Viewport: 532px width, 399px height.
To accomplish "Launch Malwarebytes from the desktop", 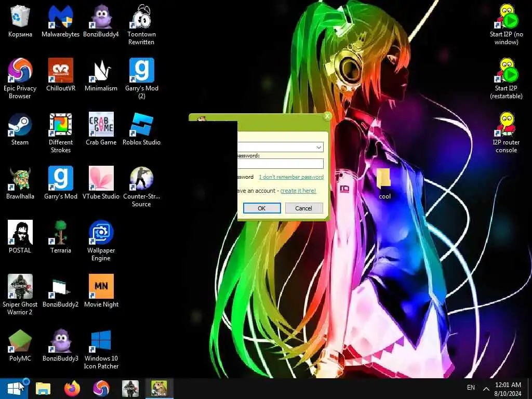I will click(60, 21).
